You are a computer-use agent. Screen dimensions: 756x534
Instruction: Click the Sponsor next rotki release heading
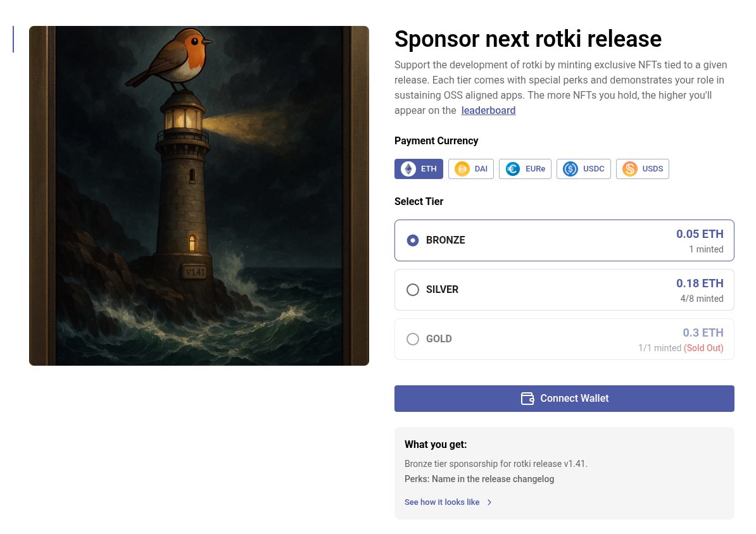pos(528,39)
